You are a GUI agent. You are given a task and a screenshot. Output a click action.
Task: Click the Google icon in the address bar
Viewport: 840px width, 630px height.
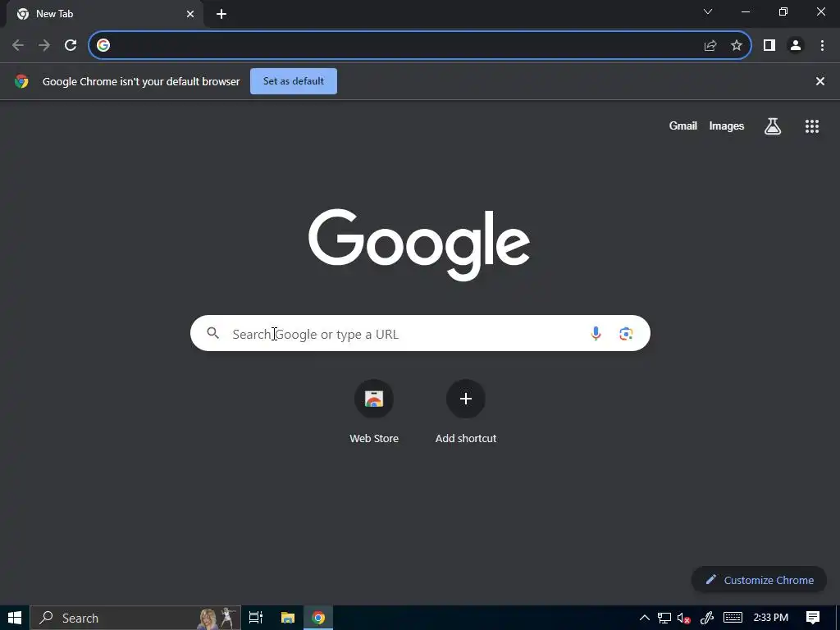[x=103, y=46]
